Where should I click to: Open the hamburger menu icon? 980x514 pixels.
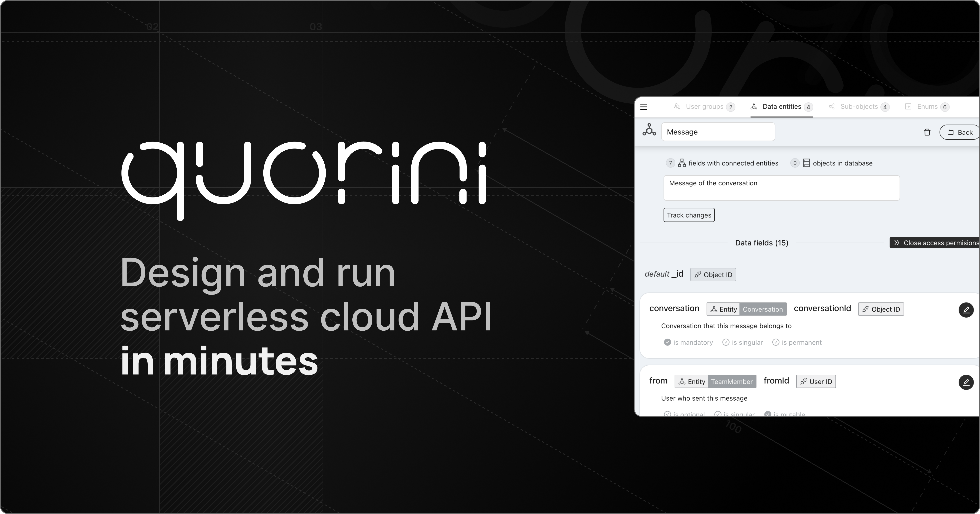tap(644, 107)
